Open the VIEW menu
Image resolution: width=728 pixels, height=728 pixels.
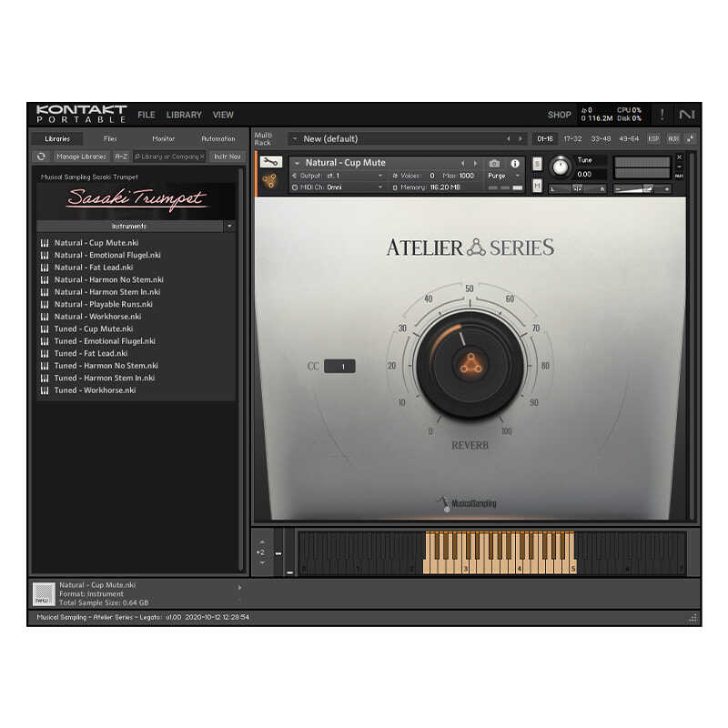tap(223, 115)
